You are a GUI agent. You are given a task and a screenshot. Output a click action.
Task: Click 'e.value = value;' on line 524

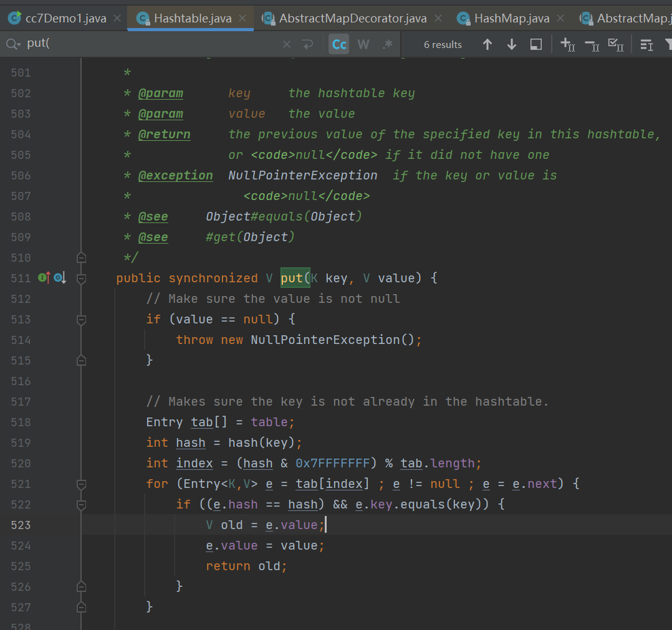click(266, 546)
